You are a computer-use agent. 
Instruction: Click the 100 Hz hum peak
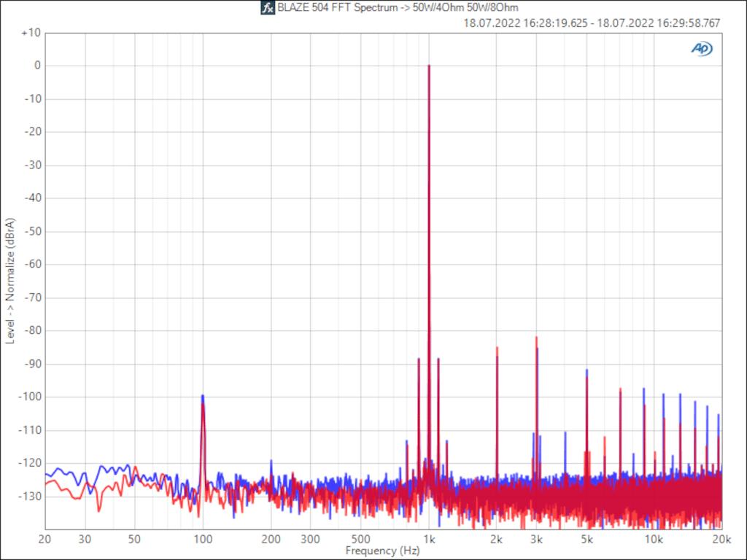[x=203, y=397]
